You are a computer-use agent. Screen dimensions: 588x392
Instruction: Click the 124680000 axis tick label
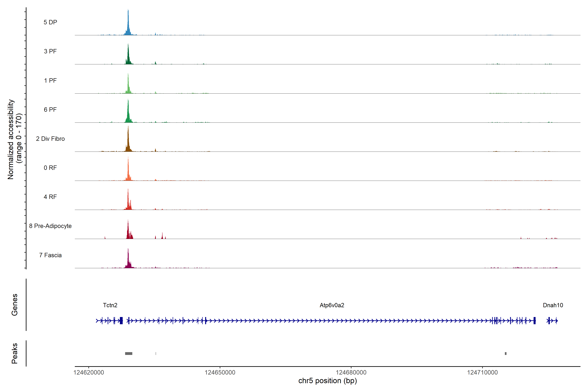pos(351,373)
